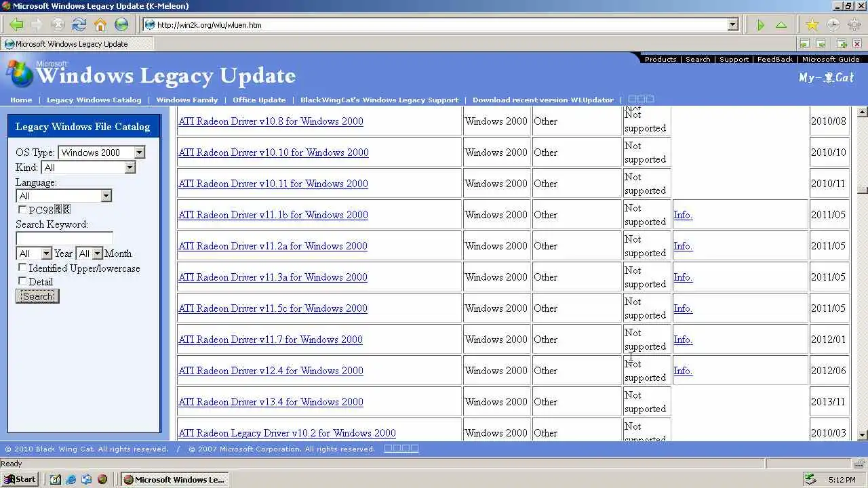868x488 pixels.
Task: Open Office Update nav item
Action: click(259, 100)
